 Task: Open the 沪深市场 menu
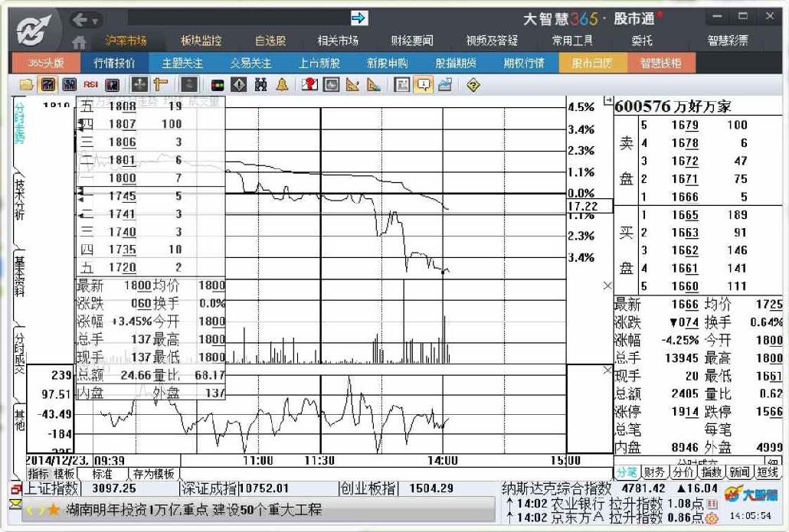(x=126, y=41)
